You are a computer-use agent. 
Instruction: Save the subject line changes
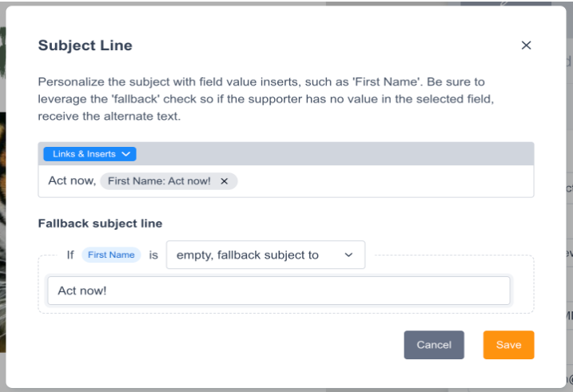coord(508,345)
